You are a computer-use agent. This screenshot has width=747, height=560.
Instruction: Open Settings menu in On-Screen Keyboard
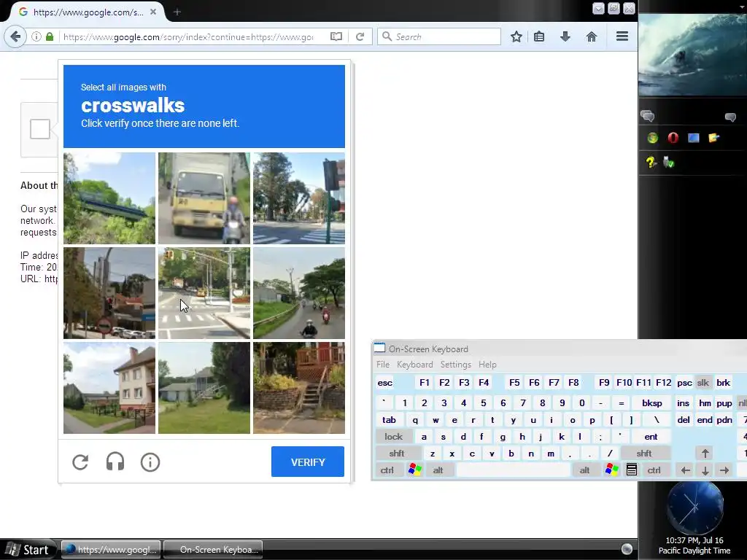pyautogui.click(x=455, y=365)
